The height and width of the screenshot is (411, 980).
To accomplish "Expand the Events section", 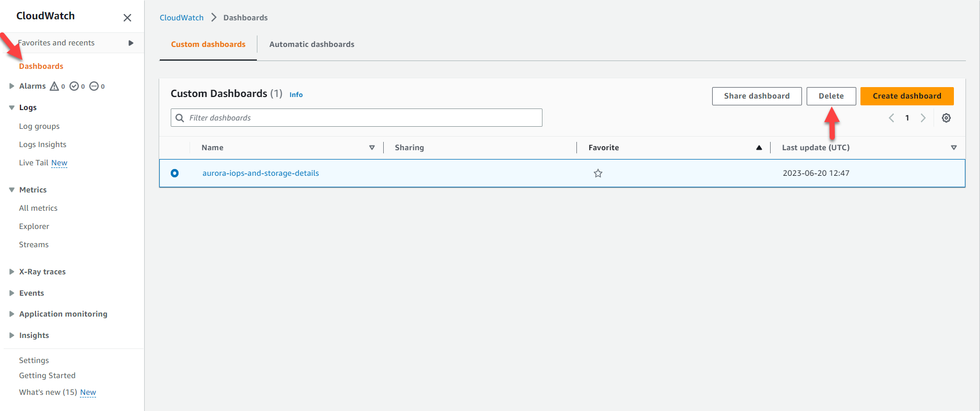I will 11,293.
